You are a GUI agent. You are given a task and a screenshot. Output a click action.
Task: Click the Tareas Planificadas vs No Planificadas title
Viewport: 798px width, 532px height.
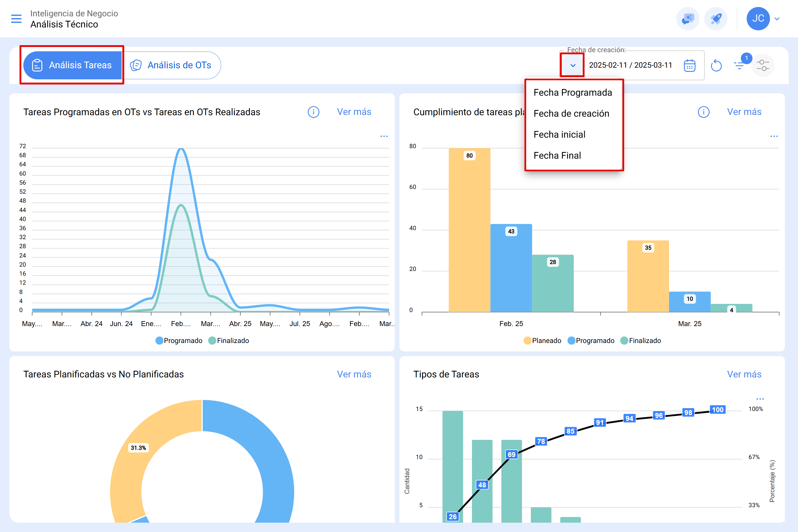pyautogui.click(x=104, y=374)
